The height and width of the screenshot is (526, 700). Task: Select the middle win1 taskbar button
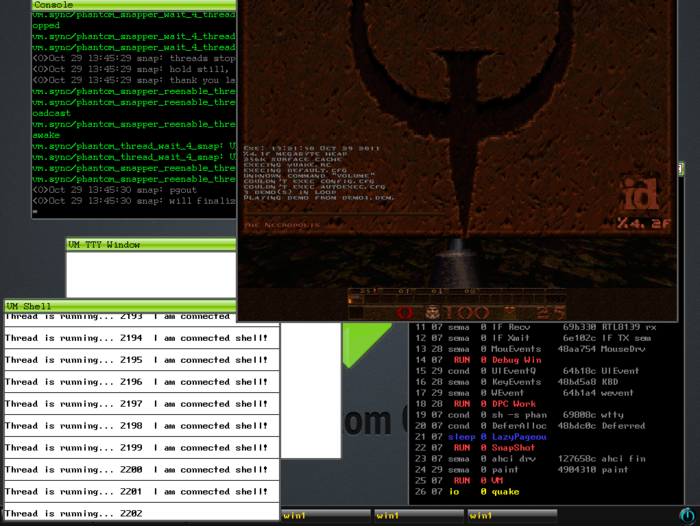[x=419, y=516]
